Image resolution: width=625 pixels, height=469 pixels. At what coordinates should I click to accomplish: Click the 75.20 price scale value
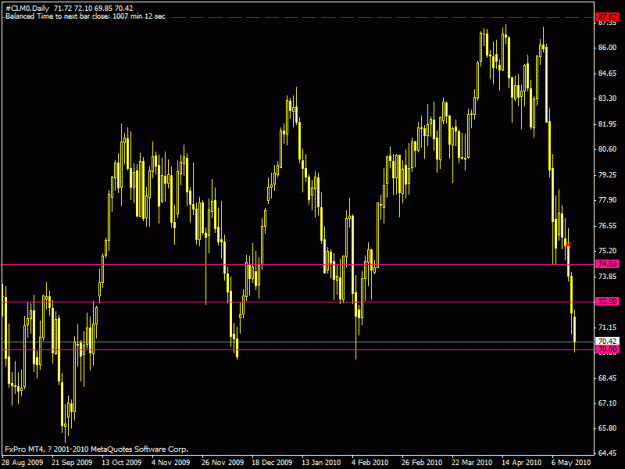[607, 251]
